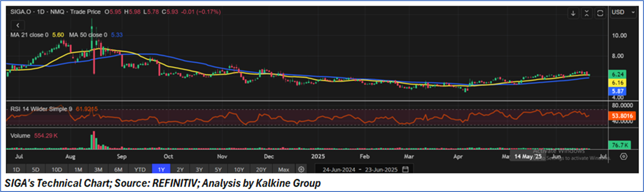Click the 10.00 price axis label
The image size is (644, 192).
pos(619,36)
